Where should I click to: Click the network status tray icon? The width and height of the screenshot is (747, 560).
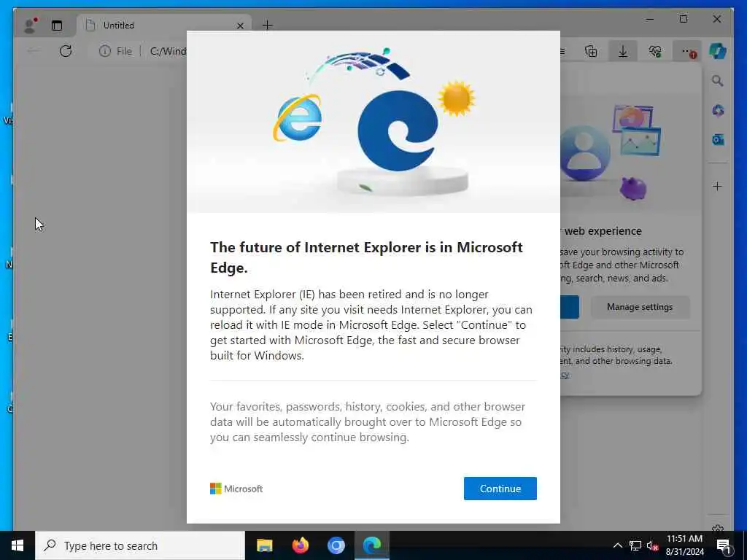click(635, 545)
